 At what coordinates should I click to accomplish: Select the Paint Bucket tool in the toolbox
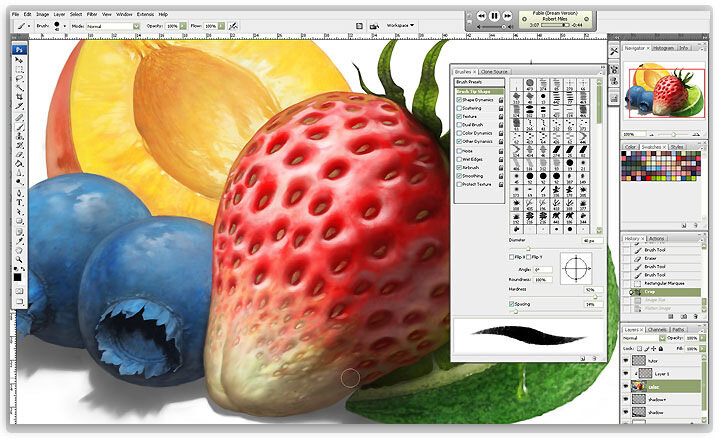click(x=19, y=164)
